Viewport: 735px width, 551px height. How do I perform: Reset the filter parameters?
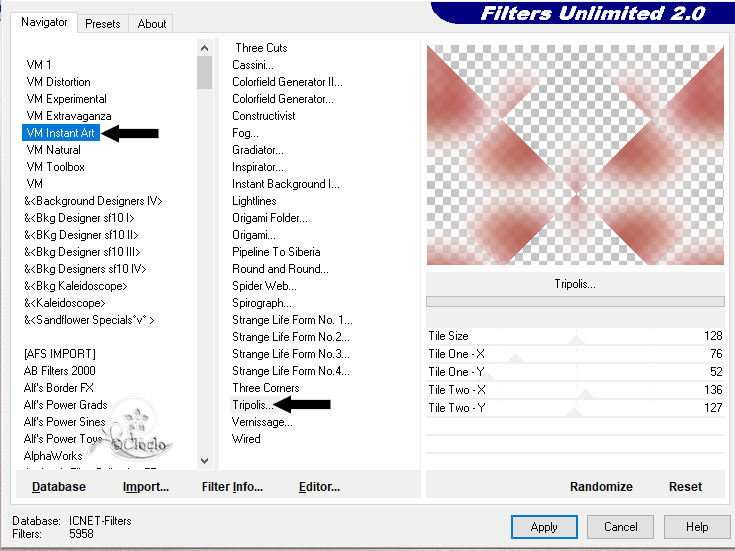[685, 487]
